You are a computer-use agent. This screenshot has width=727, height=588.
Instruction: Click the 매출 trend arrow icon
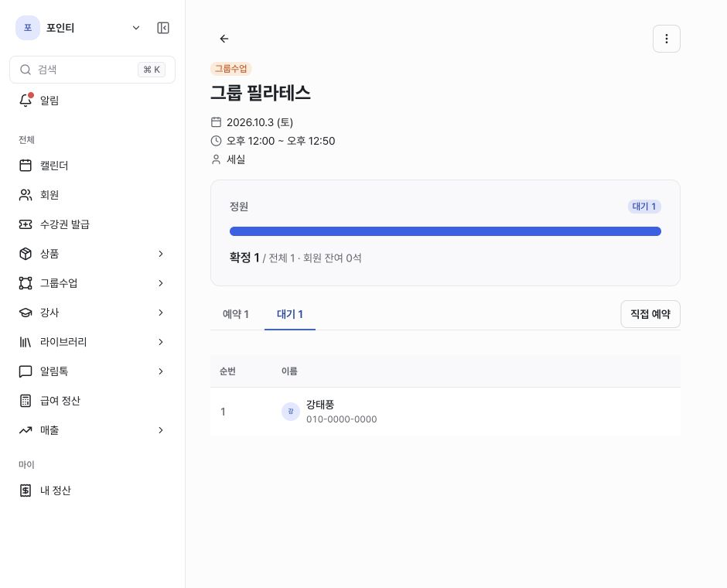[x=26, y=430]
